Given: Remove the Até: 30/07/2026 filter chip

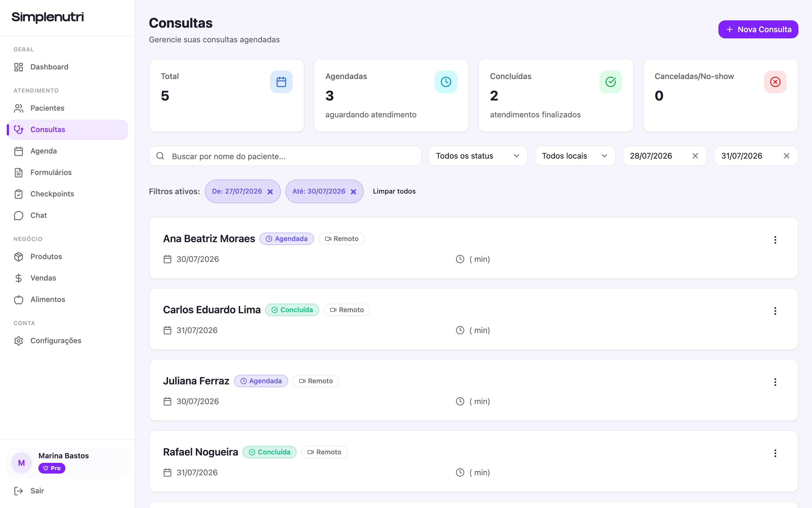Looking at the screenshot, I should pyautogui.click(x=353, y=192).
